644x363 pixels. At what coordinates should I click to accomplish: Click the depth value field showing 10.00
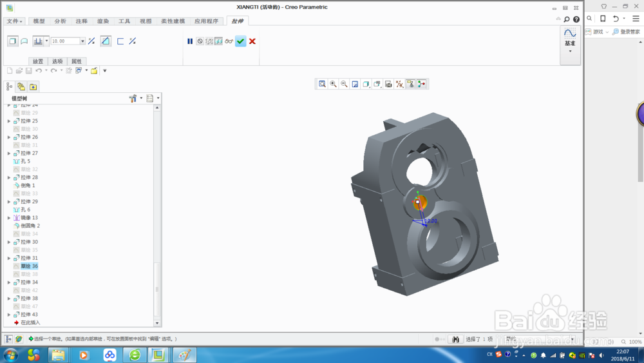point(65,41)
